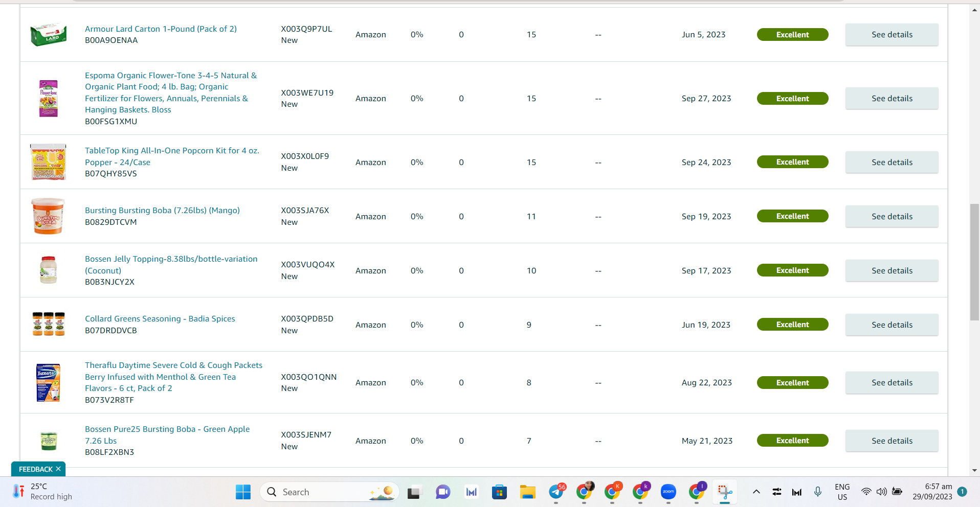The width and height of the screenshot is (980, 507).
Task: Open the Chrome window with the I profile badge
Action: pyautogui.click(x=697, y=492)
